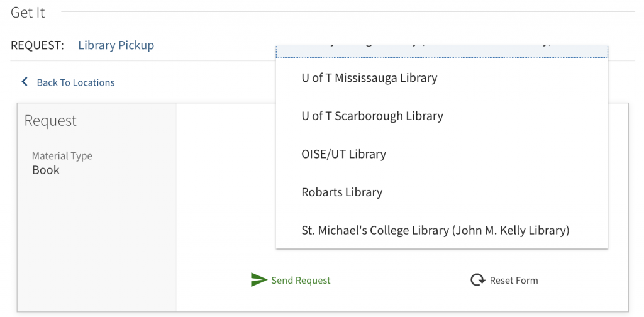Image resolution: width=644 pixels, height=317 pixels.
Task: Click the word Locations in back link
Action: [94, 82]
